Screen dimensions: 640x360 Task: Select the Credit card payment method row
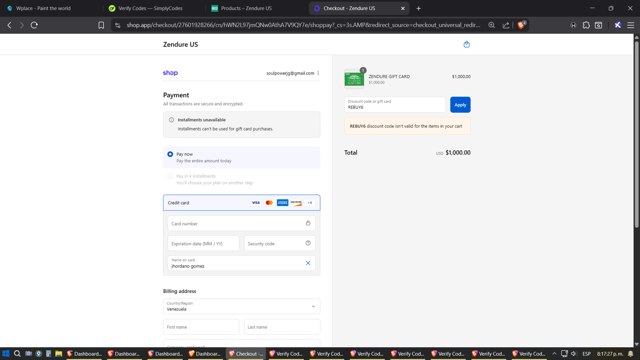point(242,203)
